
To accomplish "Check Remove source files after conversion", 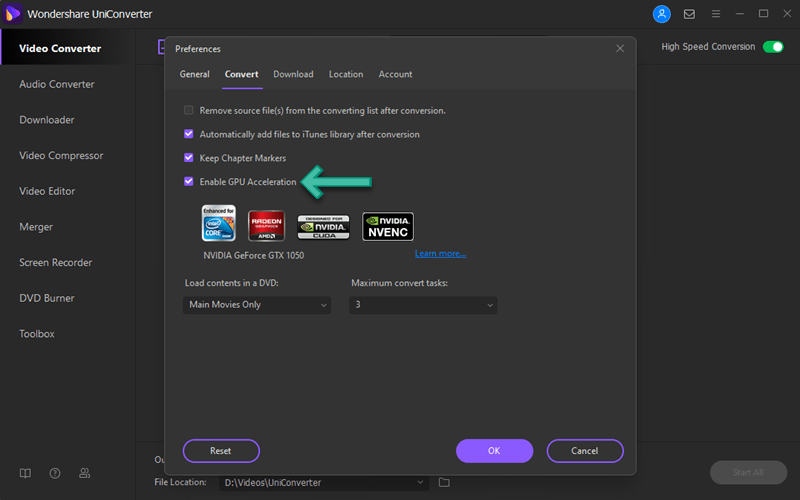I will coord(188,110).
